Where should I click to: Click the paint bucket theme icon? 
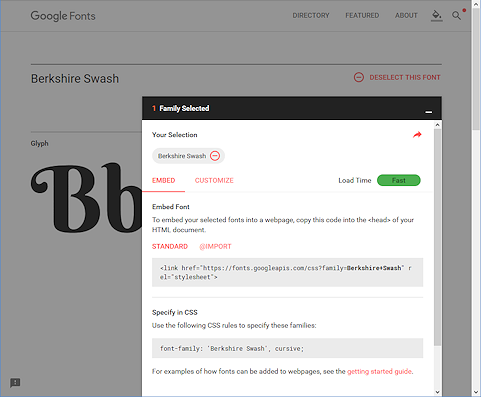click(436, 15)
